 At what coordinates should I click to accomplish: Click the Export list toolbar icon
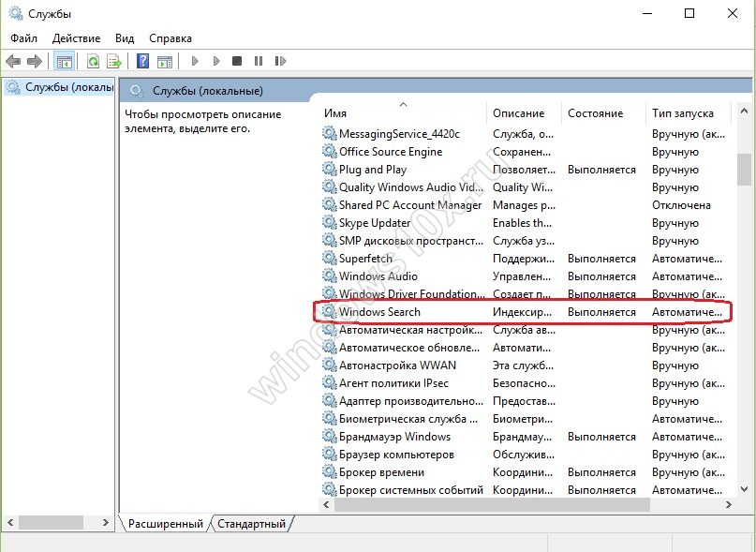[114, 62]
